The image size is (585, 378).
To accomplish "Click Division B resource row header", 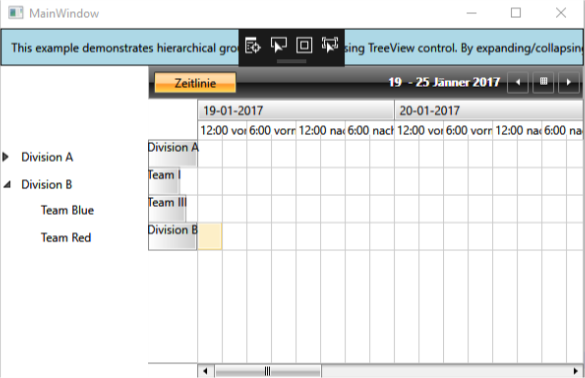I will click(x=173, y=236).
